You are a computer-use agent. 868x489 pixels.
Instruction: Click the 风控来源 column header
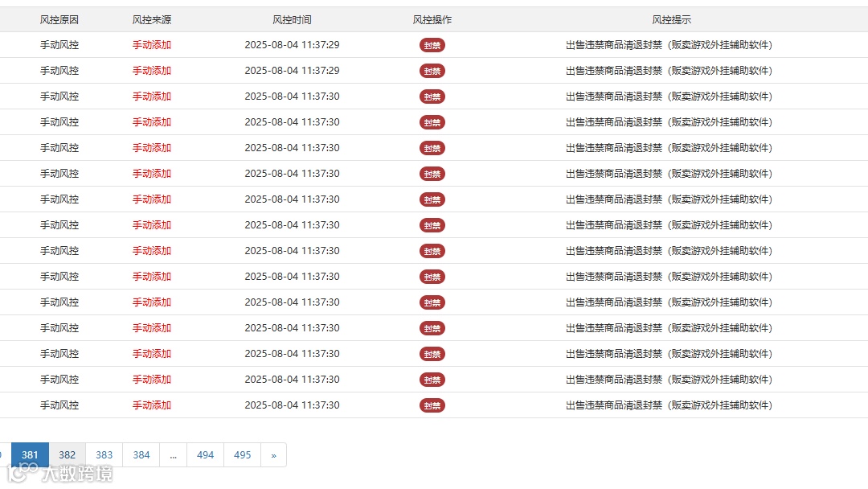[152, 20]
